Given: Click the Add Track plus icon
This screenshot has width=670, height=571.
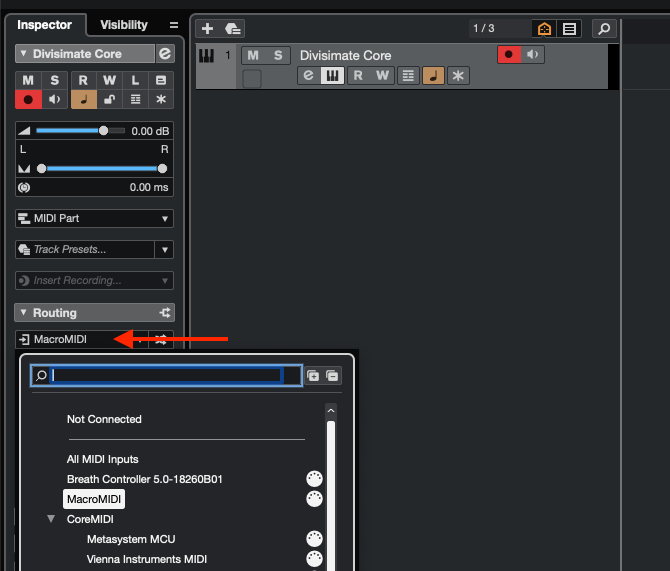Looking at the screenshot, I should 207,29.
